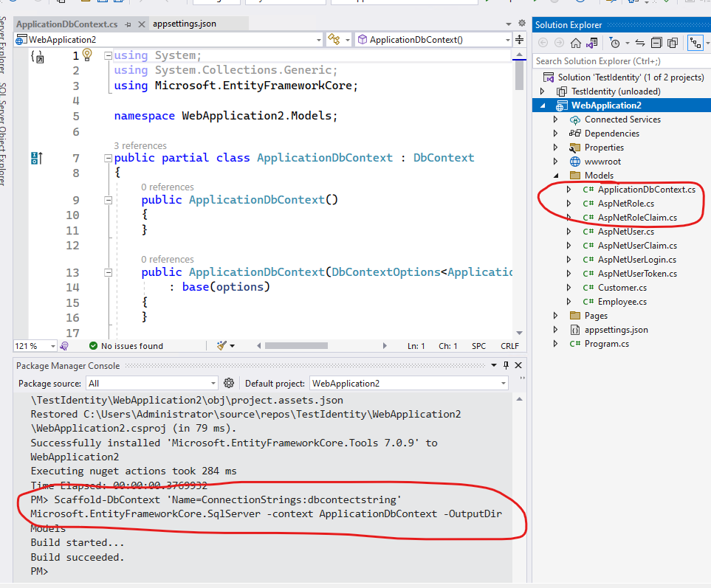Image resolution: width=711 pixels, height=588 pixels.
Task: Click the lightbulb quick actions icon on line 1
Action: (87, 55)
